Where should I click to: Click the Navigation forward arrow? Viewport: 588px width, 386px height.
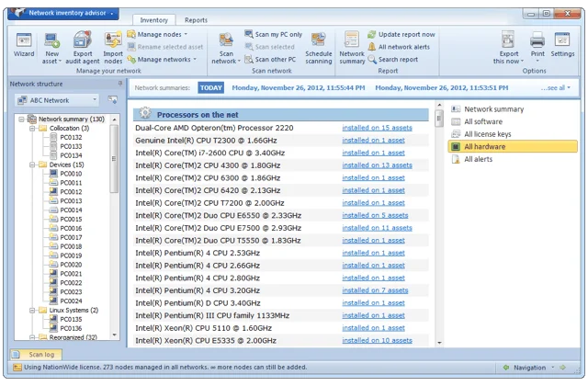coord(563,368)
